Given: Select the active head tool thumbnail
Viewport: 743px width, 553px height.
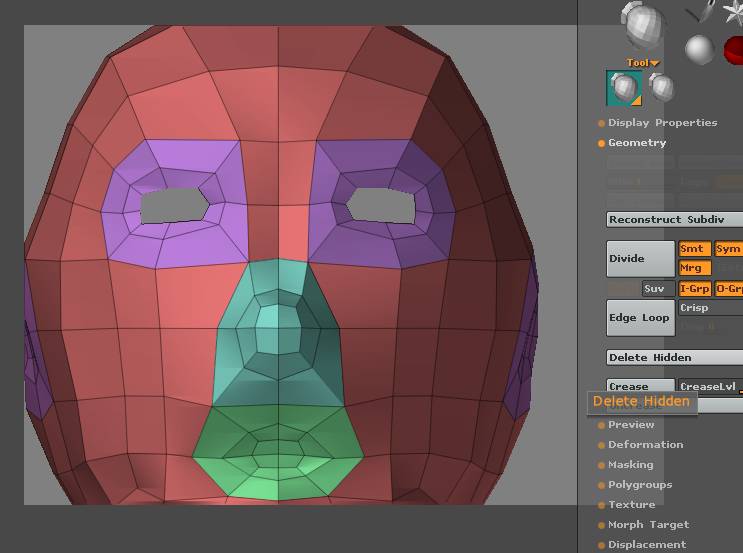Looking at the screenshot, I should pyautogui.click(x=623, y=89).
